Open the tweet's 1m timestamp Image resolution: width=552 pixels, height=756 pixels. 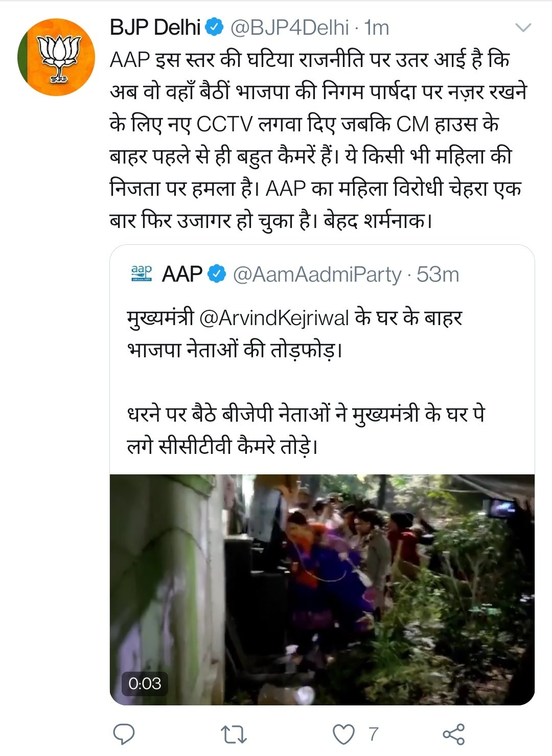pos(377,28)
